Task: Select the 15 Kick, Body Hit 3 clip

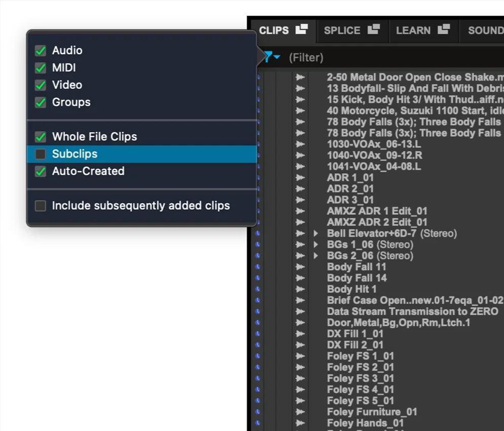Action: [x=415, y=100]
